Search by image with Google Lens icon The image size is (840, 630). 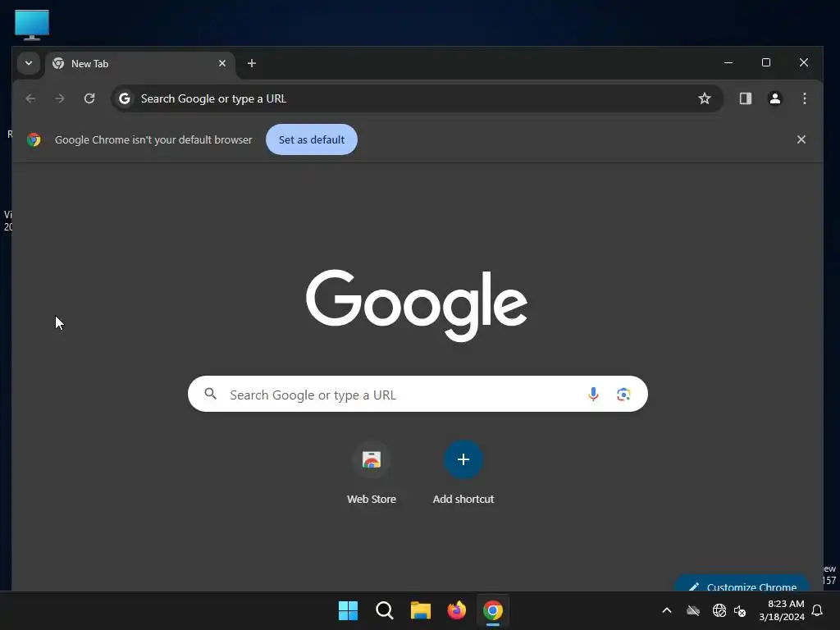coord(623,395)
